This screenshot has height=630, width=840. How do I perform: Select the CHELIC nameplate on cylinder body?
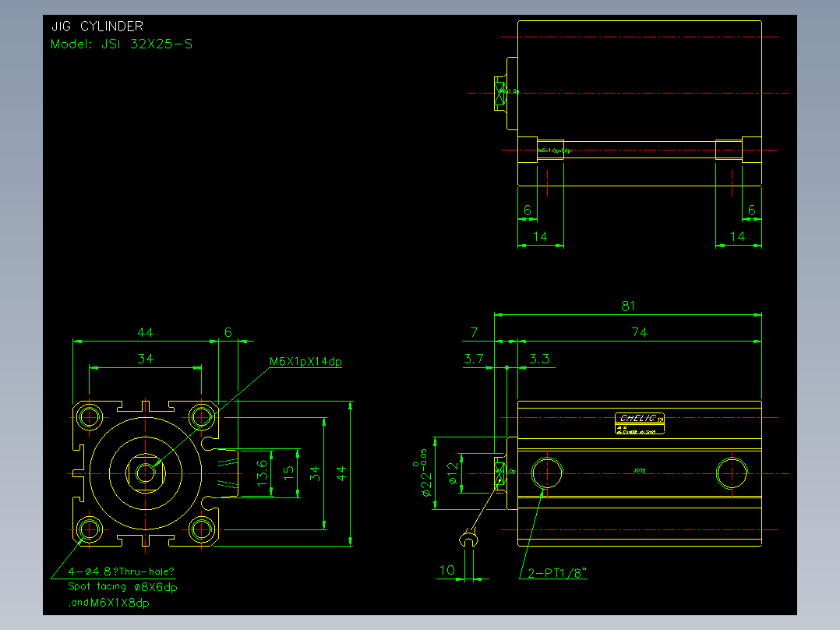640,423
